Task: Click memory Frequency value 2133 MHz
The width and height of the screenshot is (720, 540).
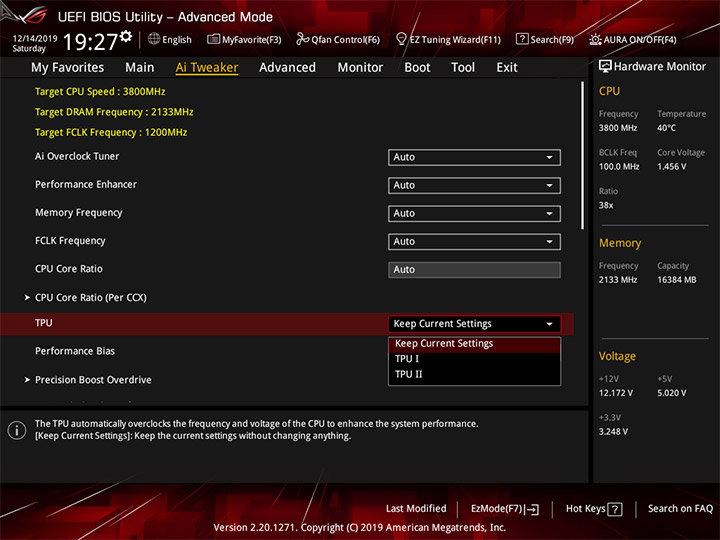Action: click(x=618, y=280)
